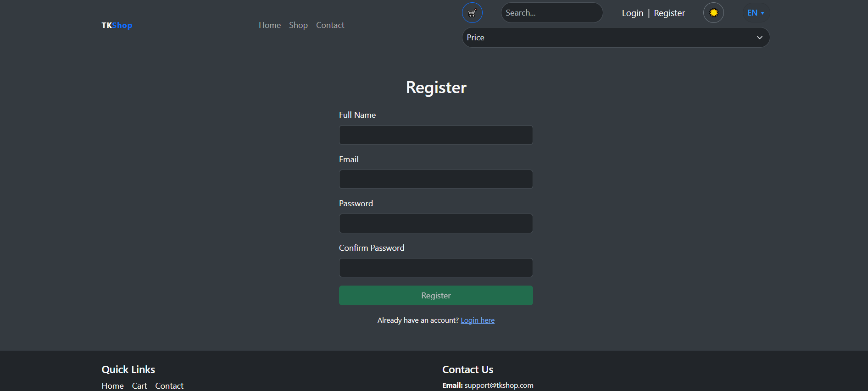Open the Shop navigation link
This screenshot has width=868, height=391.
pos(298,25)
